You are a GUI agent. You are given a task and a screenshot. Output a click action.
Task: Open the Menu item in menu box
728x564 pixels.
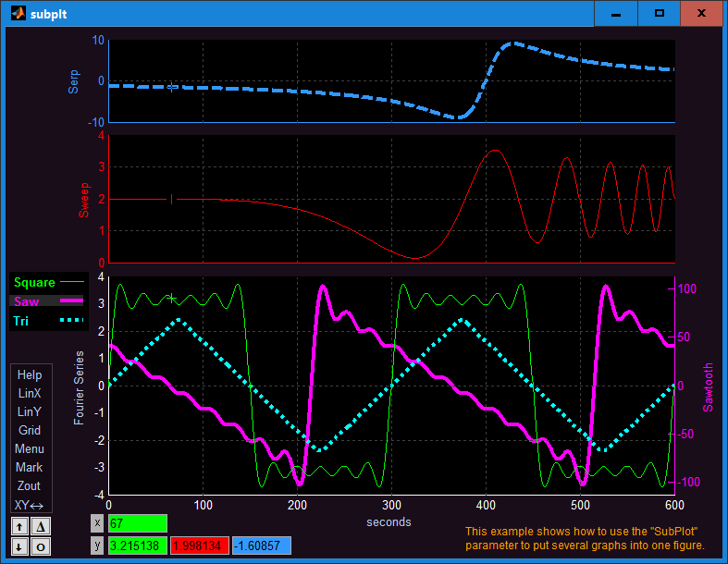[x=30, y=449]
